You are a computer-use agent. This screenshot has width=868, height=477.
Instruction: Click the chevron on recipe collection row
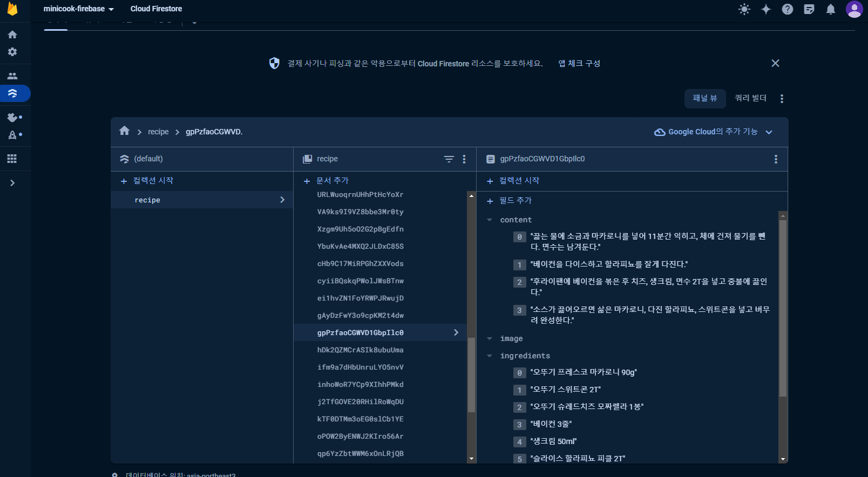(282, 200)
